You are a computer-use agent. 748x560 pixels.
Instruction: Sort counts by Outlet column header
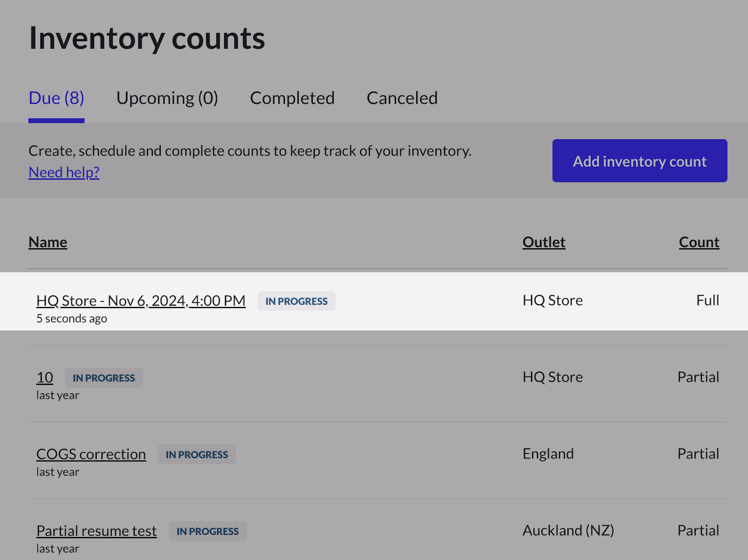point(543,242)
